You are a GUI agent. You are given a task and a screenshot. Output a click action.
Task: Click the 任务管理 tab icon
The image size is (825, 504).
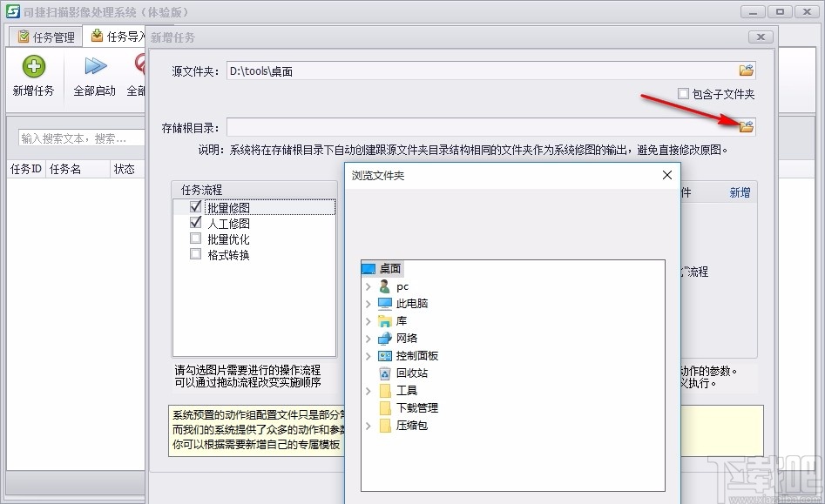[24, 37]
